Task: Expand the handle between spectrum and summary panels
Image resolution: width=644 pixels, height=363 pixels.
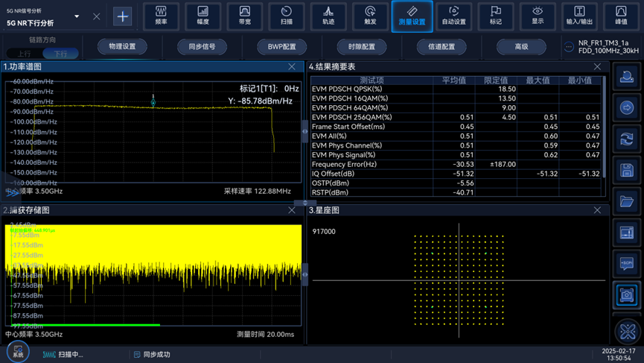Action: (x=305, y=131)
